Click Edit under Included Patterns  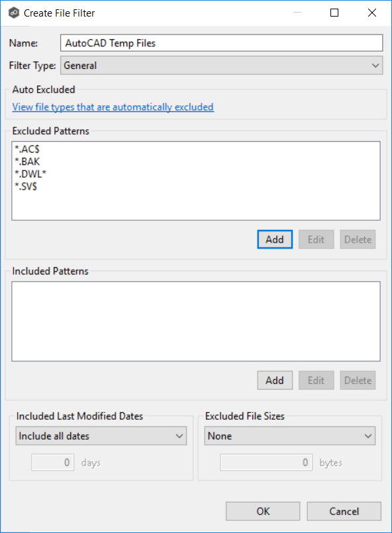[x=317, y=380]
